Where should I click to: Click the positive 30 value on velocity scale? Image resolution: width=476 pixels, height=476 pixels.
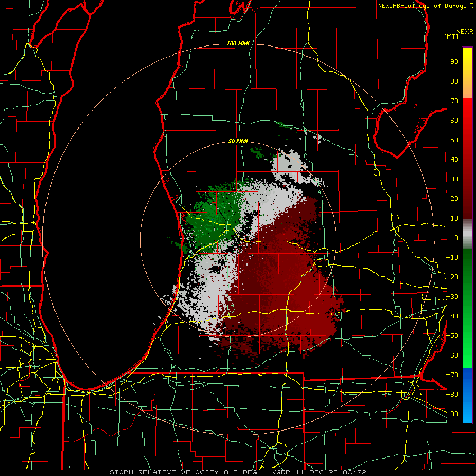point(454,179)
